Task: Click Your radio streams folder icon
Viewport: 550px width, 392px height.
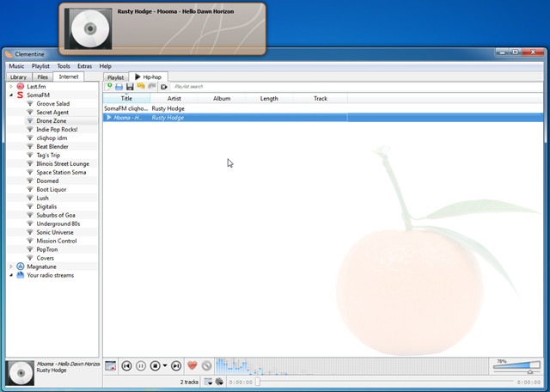Action: pos(21,275)
